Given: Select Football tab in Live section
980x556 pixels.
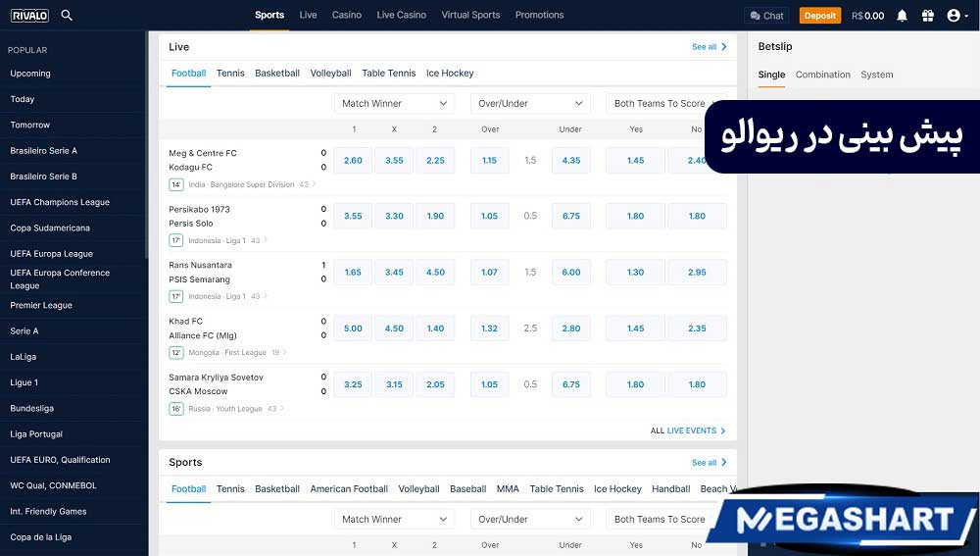Looking at the screenshot, I should (x=189, y=74).
